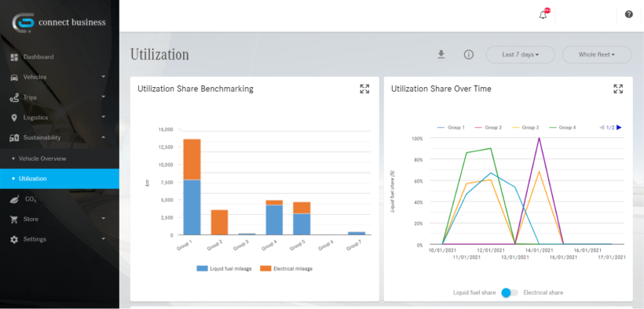The width and height of the screenshot is (644, 309).
Task: Toggle Group 1 line in legend
Action: tap(451, 128)
